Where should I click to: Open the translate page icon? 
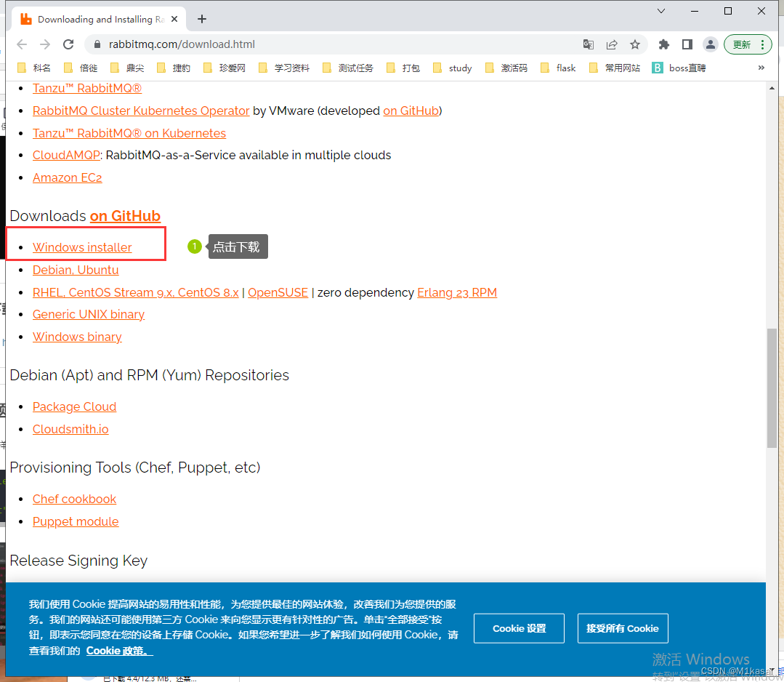coord(589,44)
